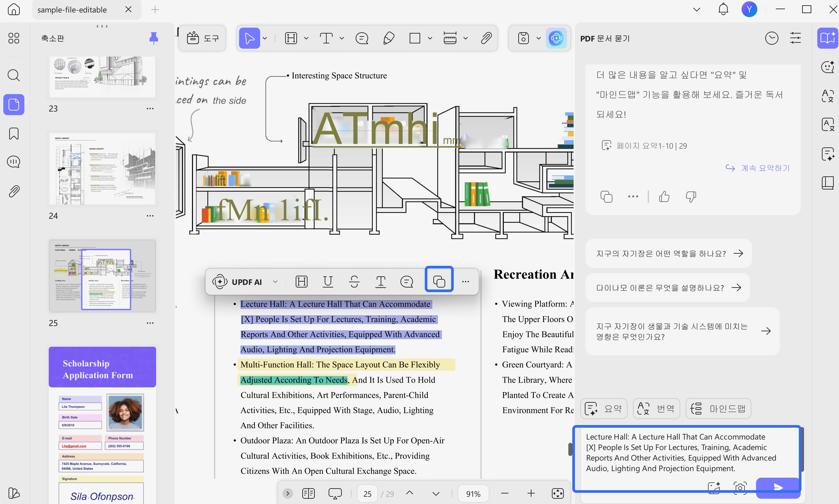
Task: Expand the highlight tool options arrow
Action: (306, 38)
